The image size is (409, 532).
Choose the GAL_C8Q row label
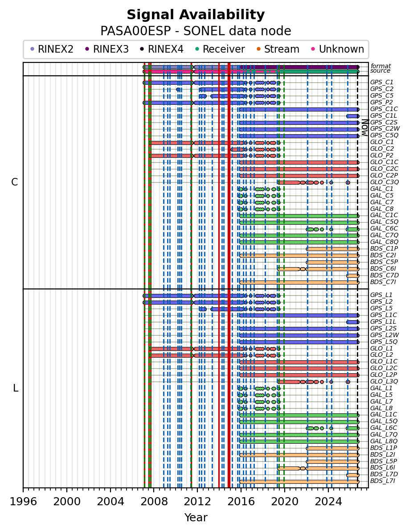[384, 242]
